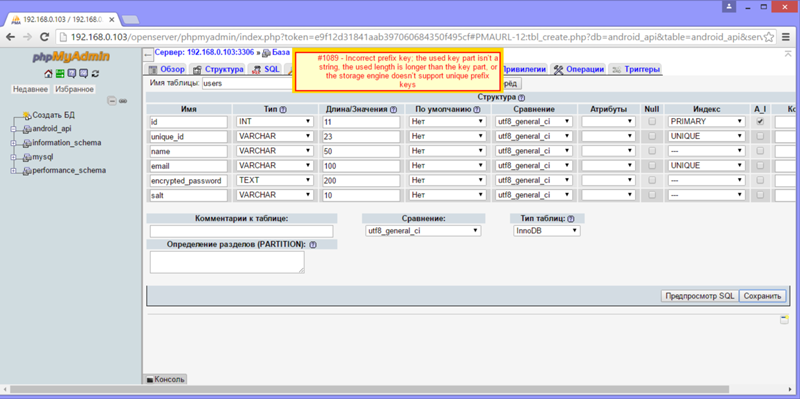Toggle Null checkbox for encrypted_password row
The height and width of the screenshot is (399, 800).
tap(652, 181)
